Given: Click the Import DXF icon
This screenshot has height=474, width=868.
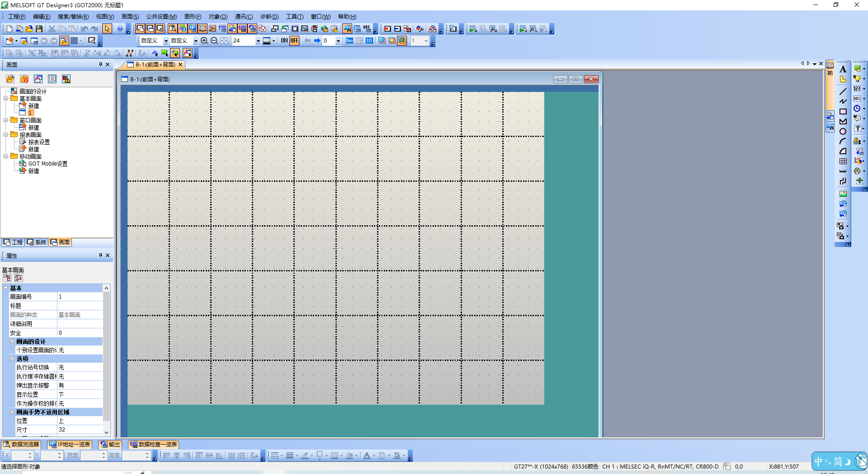Looking at the screenshot, I should tap(843, 204).
